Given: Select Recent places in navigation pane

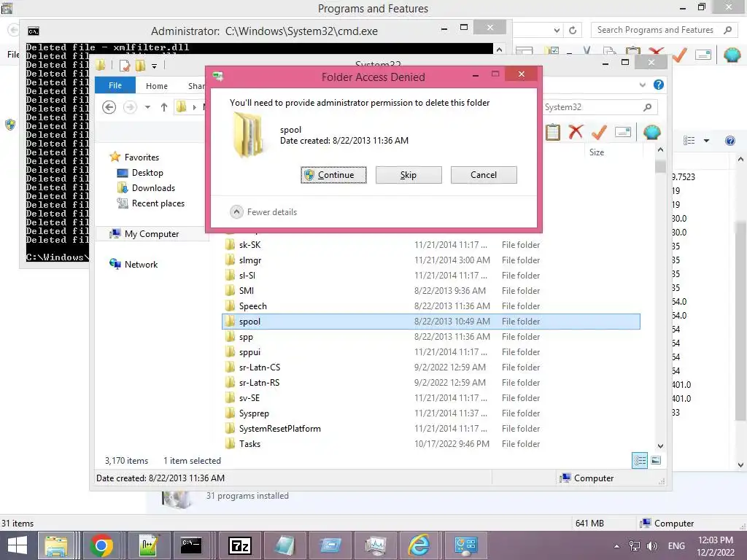Looking at the screenshot, I should point(158,203).
